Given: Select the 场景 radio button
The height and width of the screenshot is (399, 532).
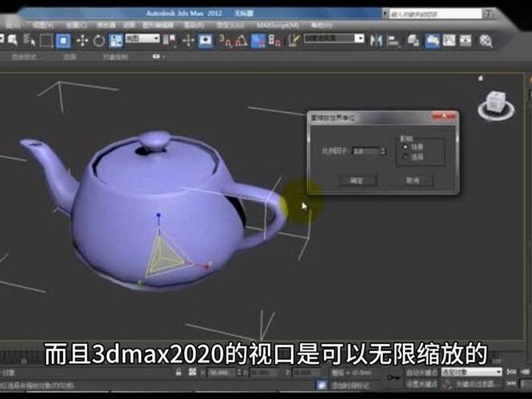Looking at the screenshot, I should [405, 147].
